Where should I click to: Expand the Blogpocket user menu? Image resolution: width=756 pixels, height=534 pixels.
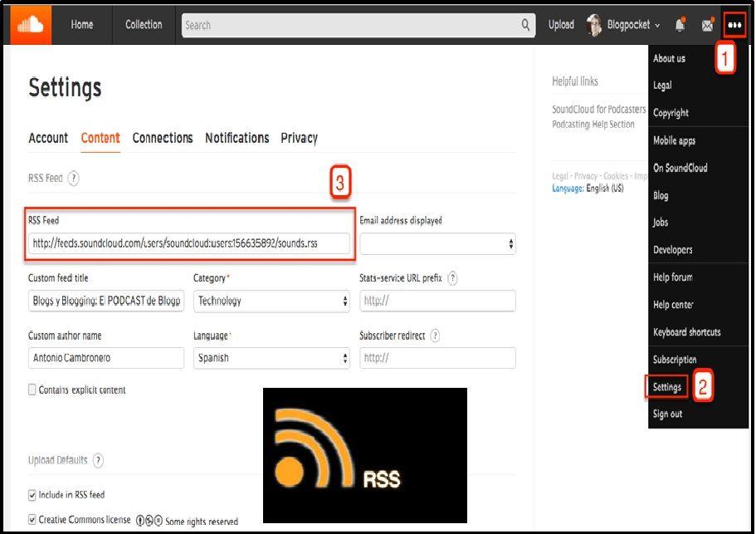click(633, 25)
